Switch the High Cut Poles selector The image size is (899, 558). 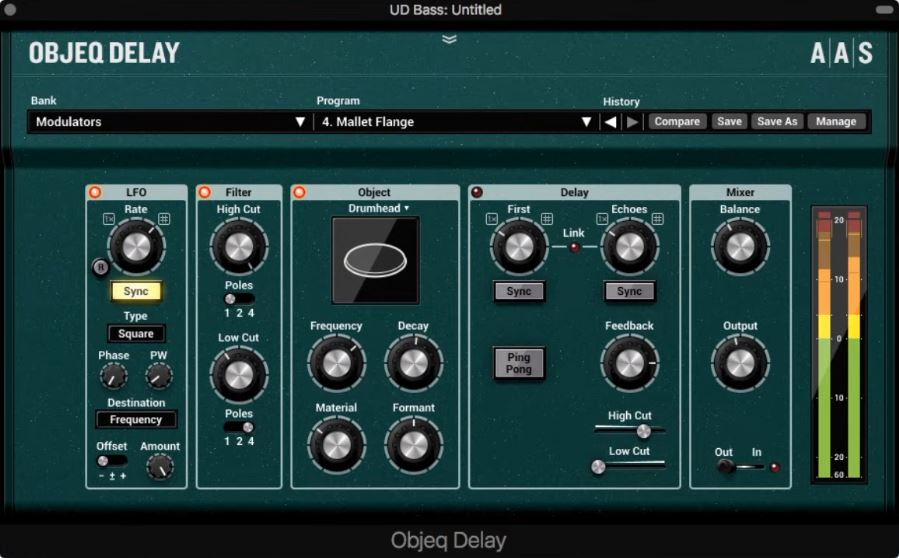click(239, 299)
